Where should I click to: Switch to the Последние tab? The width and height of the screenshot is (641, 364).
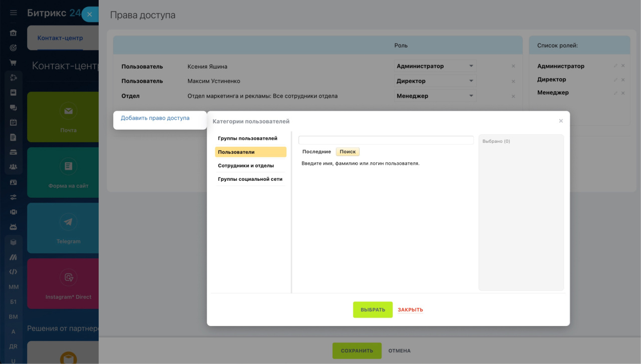coord(316,152)
